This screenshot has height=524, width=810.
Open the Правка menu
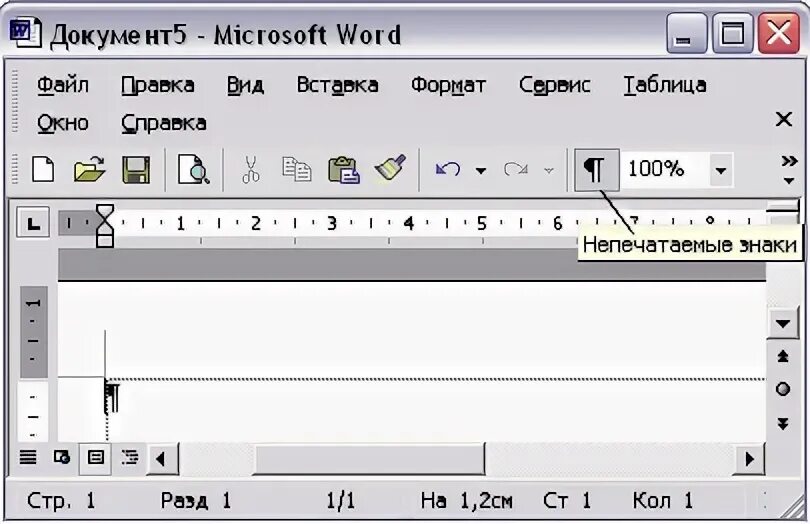(x=158, y=85)
